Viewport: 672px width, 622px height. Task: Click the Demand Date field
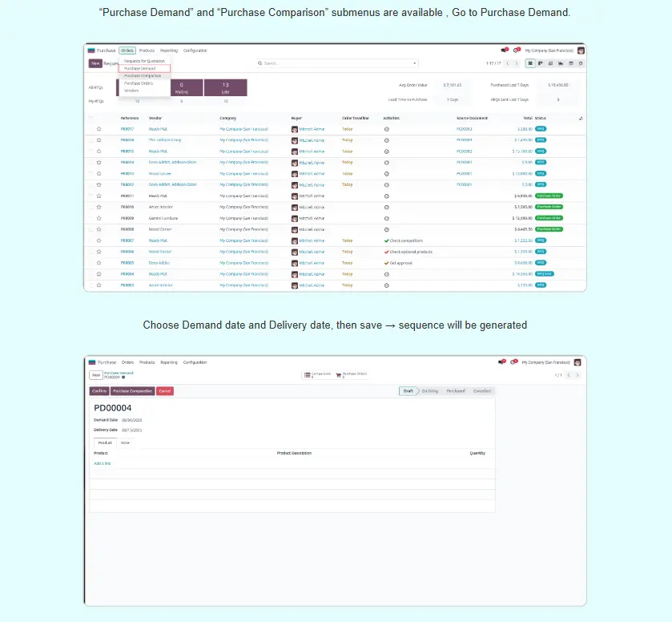[131, 419]
